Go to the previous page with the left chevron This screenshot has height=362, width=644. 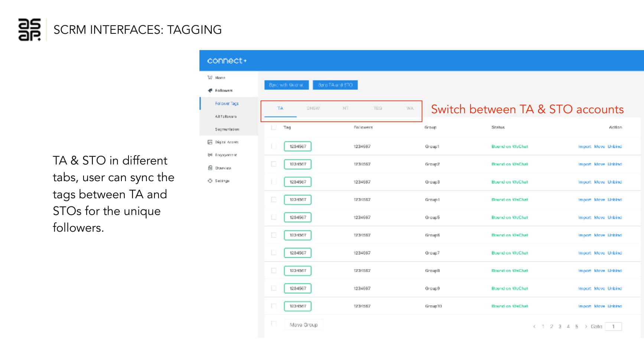534,326
